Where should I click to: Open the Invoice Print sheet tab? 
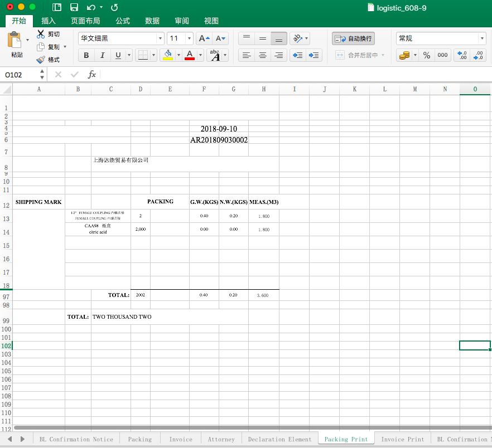coord(402,439)
